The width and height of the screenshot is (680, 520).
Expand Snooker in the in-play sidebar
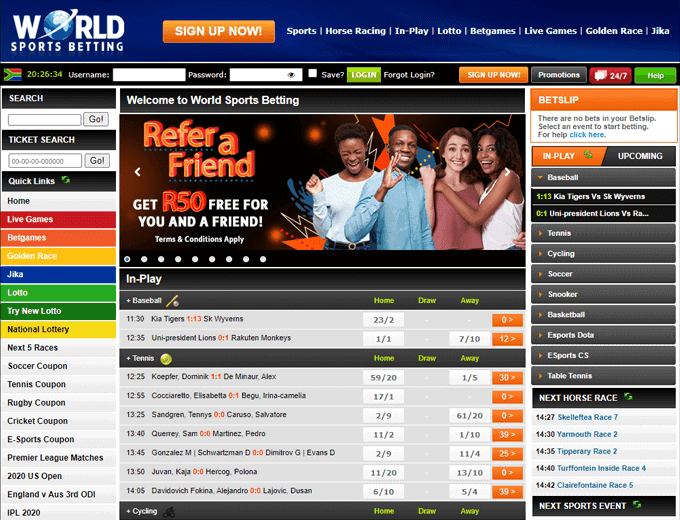[x=603, y=294]
